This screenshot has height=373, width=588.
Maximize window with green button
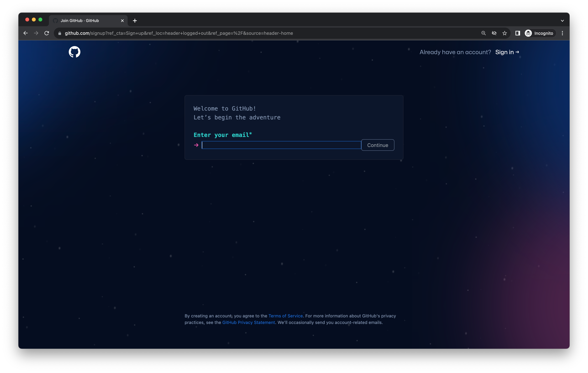[40, 20]
